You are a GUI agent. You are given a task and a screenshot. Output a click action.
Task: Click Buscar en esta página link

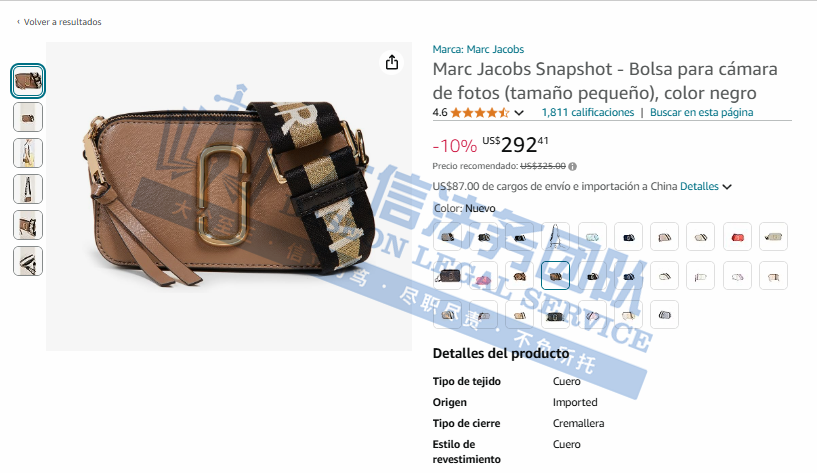click(x=701, y=113)
